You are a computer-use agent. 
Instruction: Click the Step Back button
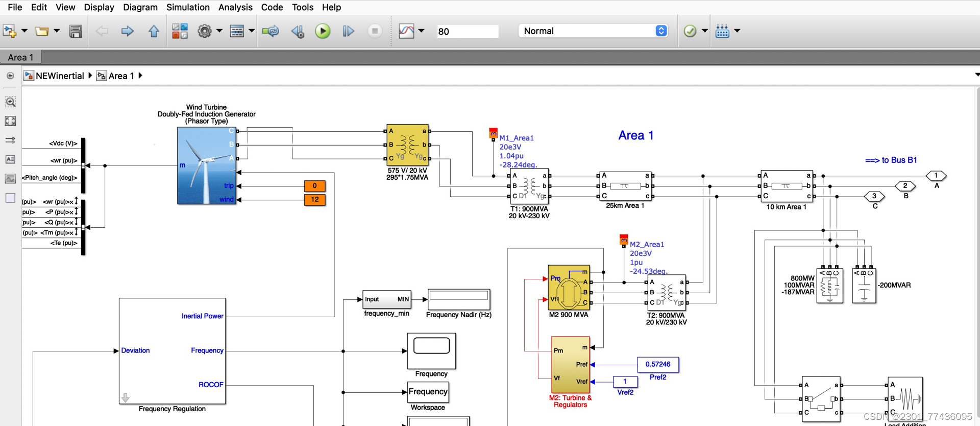pos(298,31)
